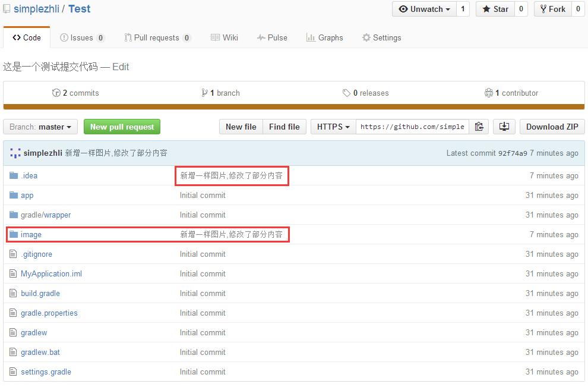Open the settings.gradle file link
This screenshot has height=387, width=588.
coord(46,372)
